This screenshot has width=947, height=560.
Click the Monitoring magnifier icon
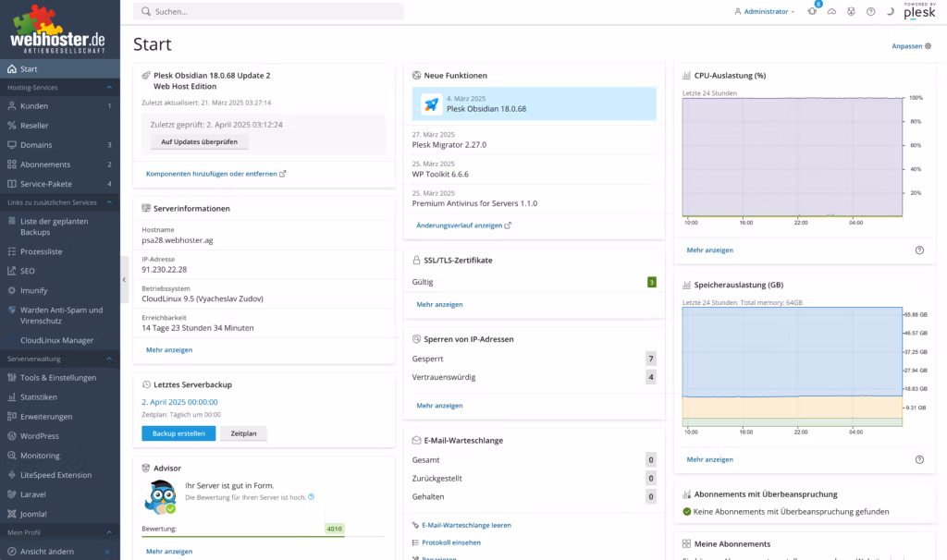(x=11, y=456)
